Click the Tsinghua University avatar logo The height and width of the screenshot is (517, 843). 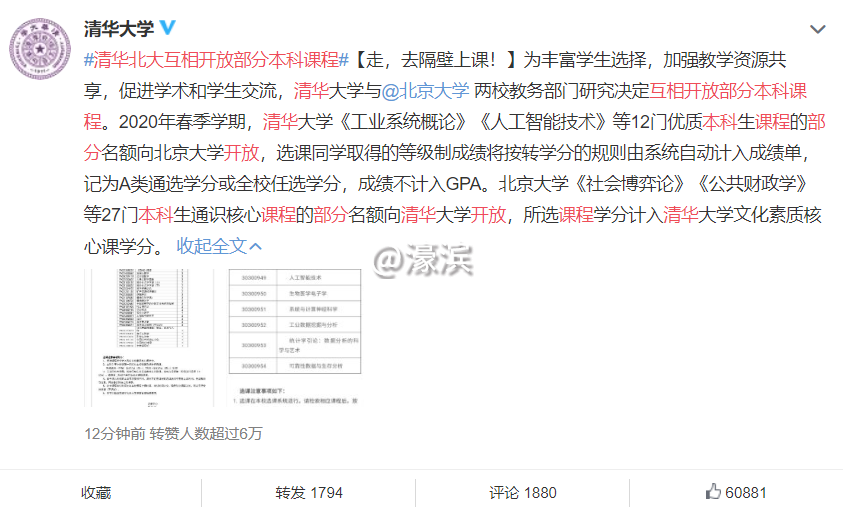click(41, 49)
